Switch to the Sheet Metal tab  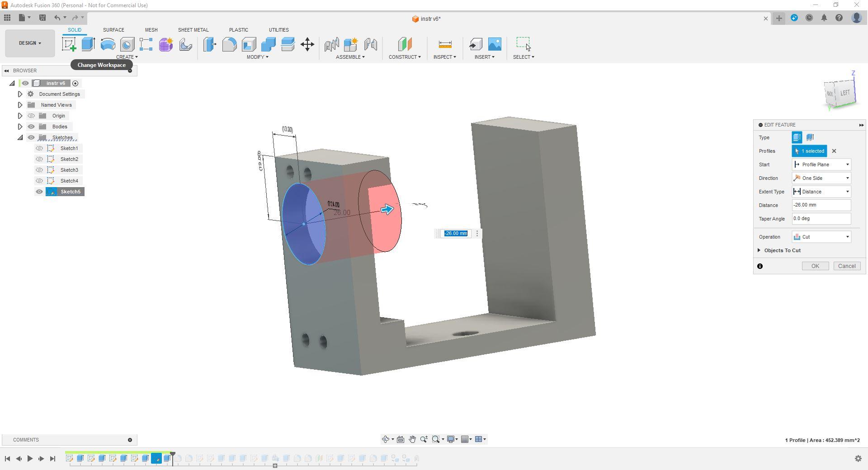pos(193,30)
